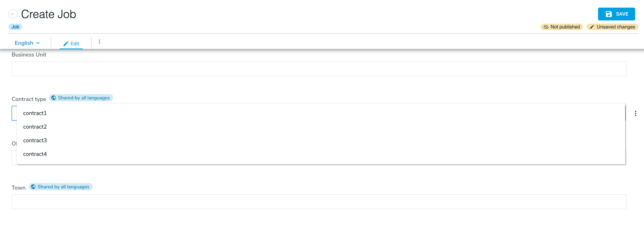Select contract4 from the Contract type list

point(35,154)
